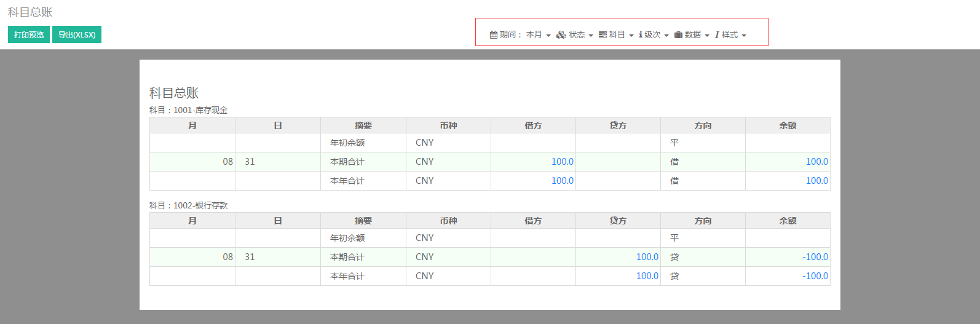
Task: Click the 摘要 column header in 1001 table
Action: pyautogui.click(x=363, y=125)
